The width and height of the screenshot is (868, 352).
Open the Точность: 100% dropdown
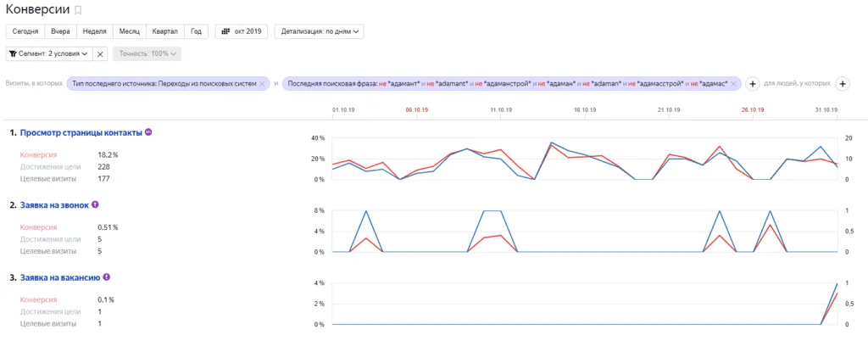pyautogui.click(x=147, y=53)
